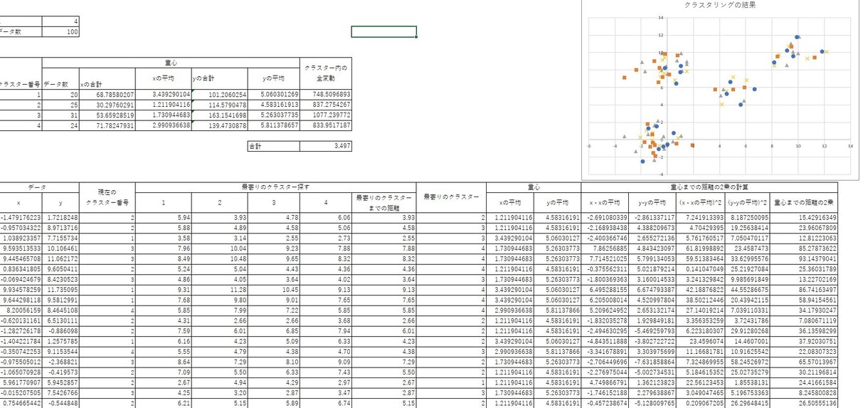Click the distance cell showing 10.04
Screen dimensions: 868x408
point(220,249)
